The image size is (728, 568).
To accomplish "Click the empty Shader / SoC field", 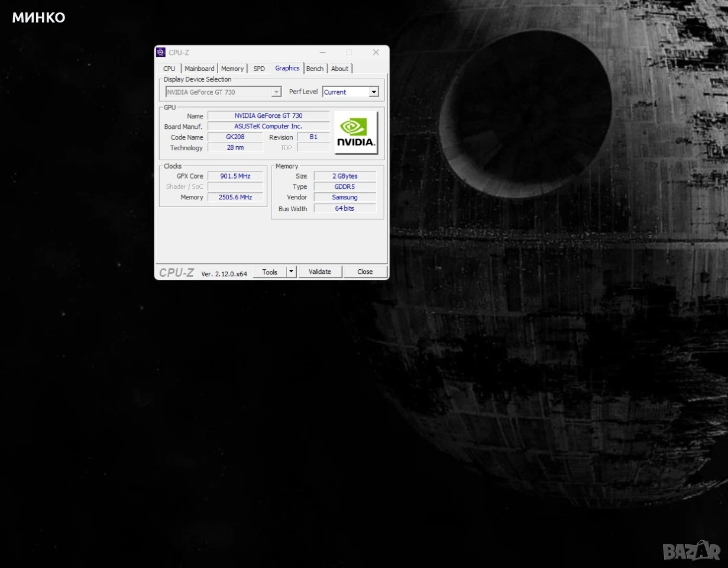I will tap(235, 187).
